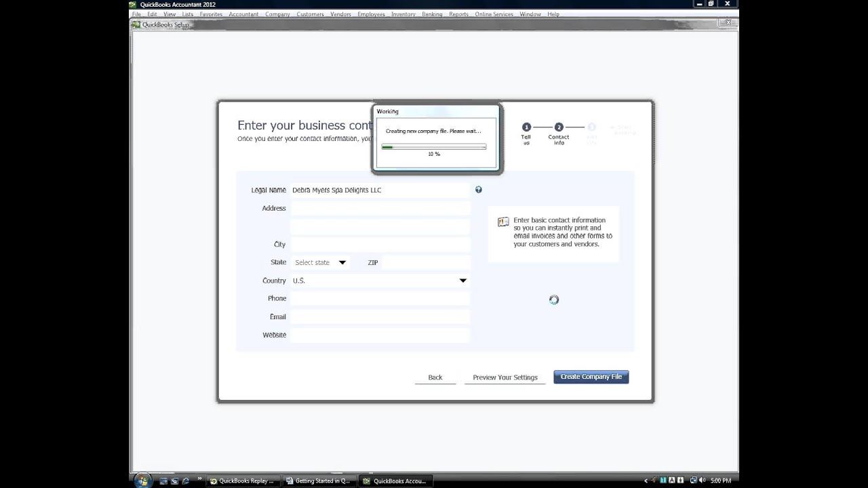
Task: Open the Country dropdown arrow
Action: click(x=463, y=281)
